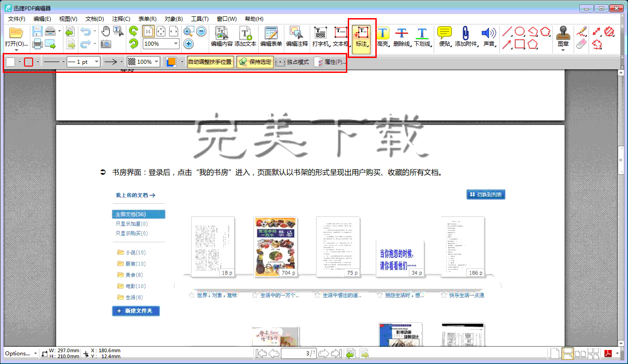Toggle fit width view
The width and height of the screenshot is (628, 364).
point(173,31)
